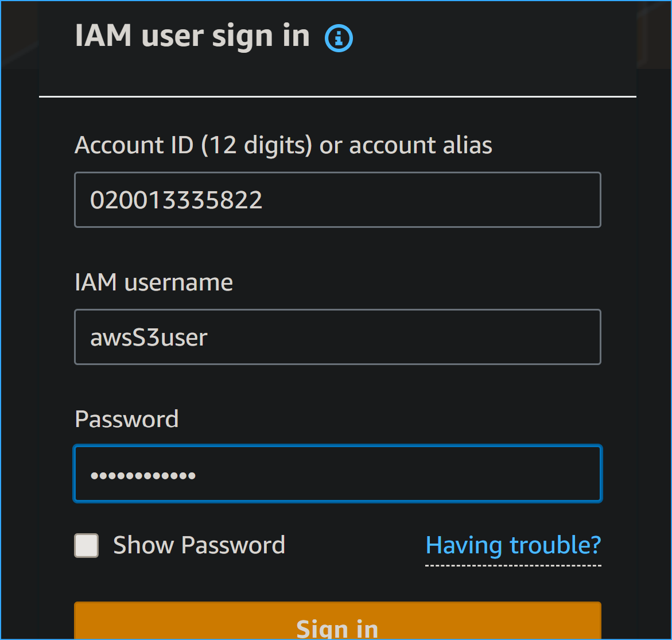Select the IAM username text box
The height and width of the screenshot is (640, 672).
coord(337,337)
